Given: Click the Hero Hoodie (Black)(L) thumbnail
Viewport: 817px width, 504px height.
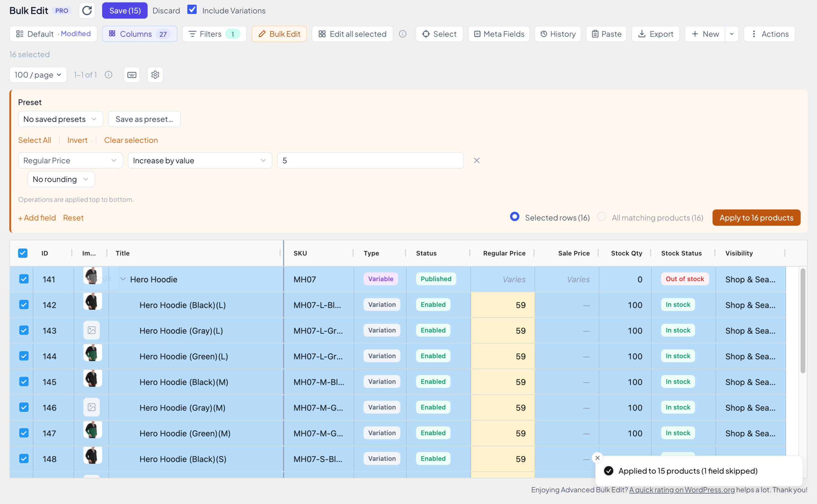Looking at the screenshot, I should point(92,302).
